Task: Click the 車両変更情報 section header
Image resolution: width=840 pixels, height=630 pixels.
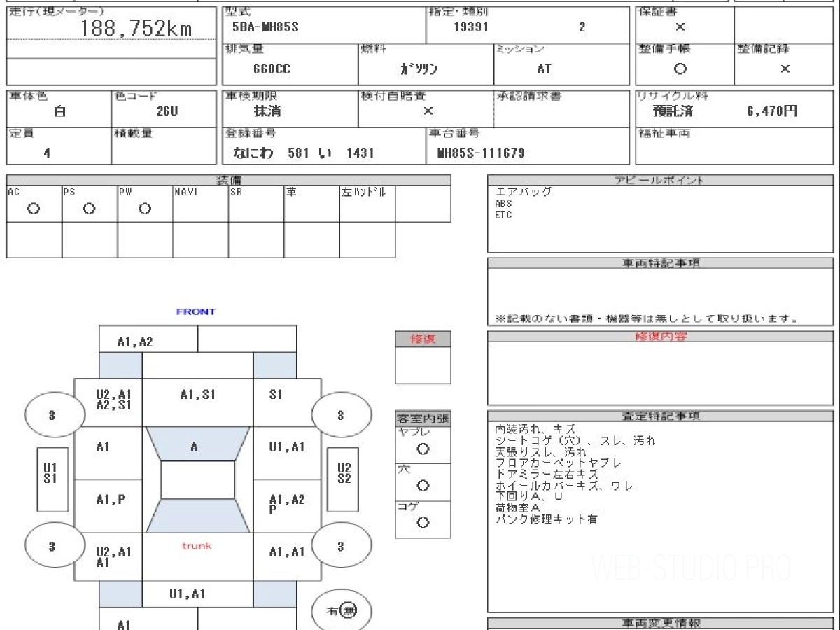Action: point(661,623)
